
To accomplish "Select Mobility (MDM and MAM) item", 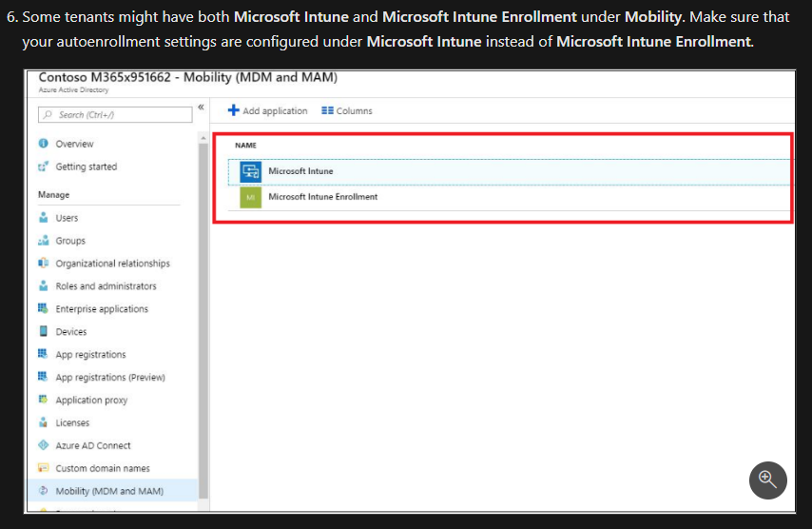I will 112,491.
